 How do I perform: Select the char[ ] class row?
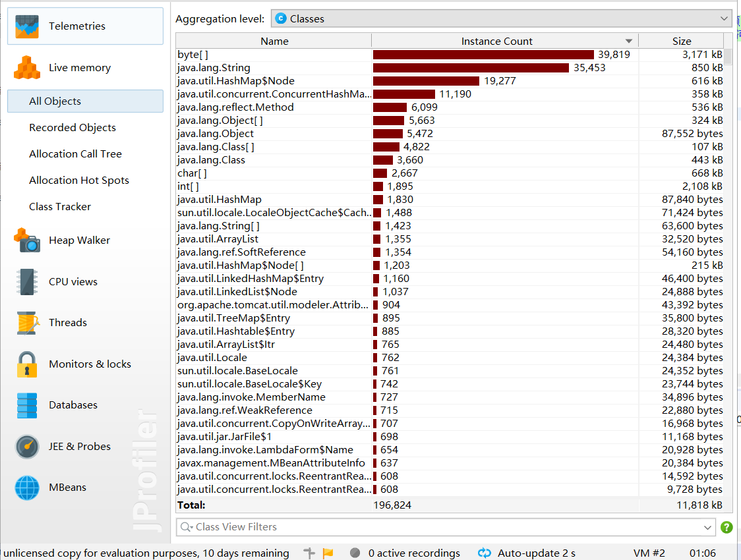pyautogui.click(x=450, y=173)
